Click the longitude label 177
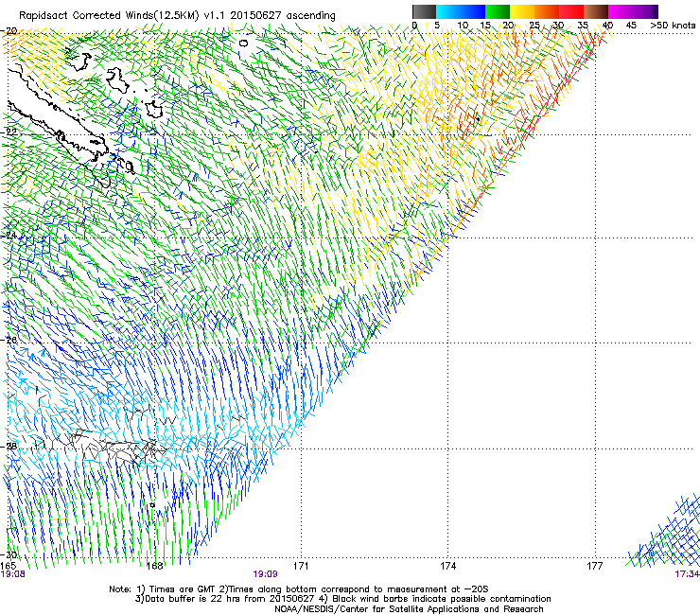Viewport: 700px width, 615px height. (x=594, y=566)
